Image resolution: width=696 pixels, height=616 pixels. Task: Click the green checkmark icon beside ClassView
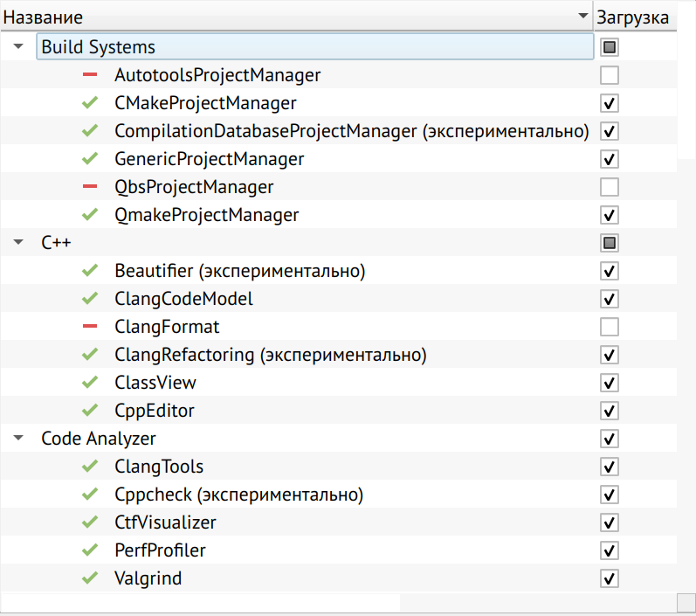point(90,383)
